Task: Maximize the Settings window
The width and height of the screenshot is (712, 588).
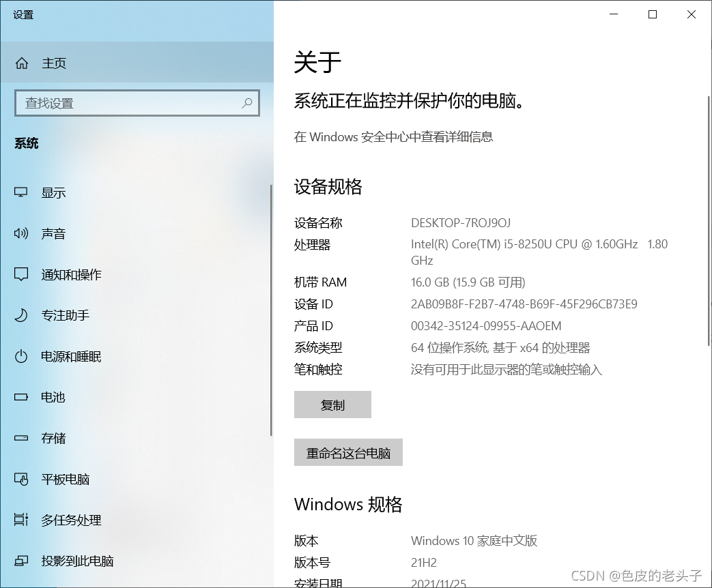Action: 653,14
